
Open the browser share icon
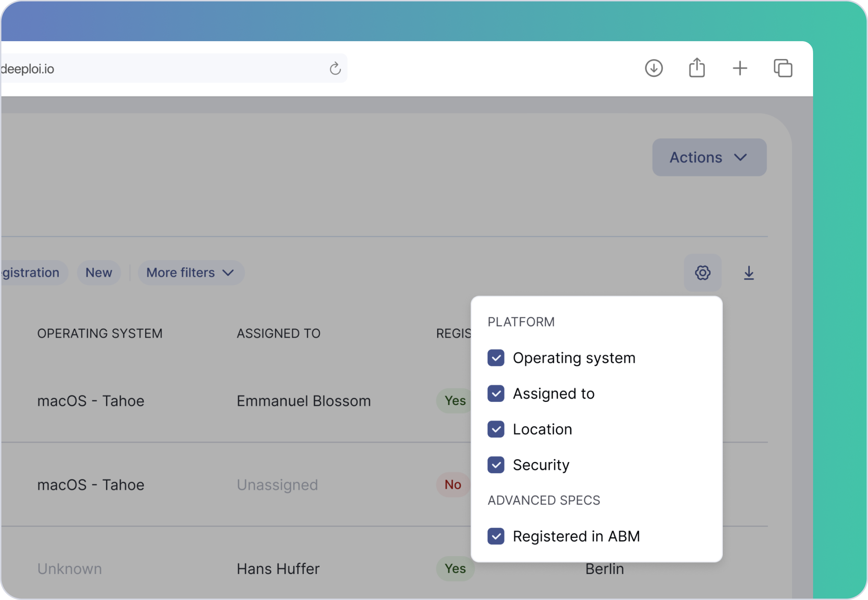click(x=697, y=68)
